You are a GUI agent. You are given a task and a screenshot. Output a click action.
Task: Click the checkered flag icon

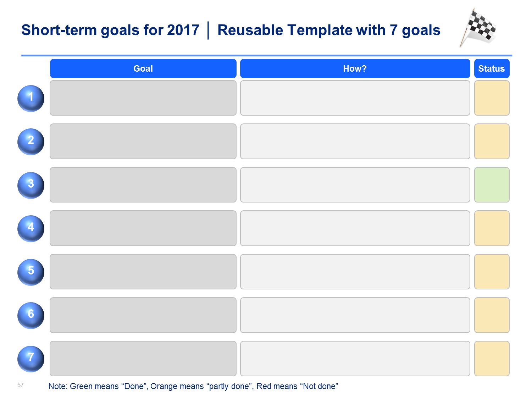[478, 28]
